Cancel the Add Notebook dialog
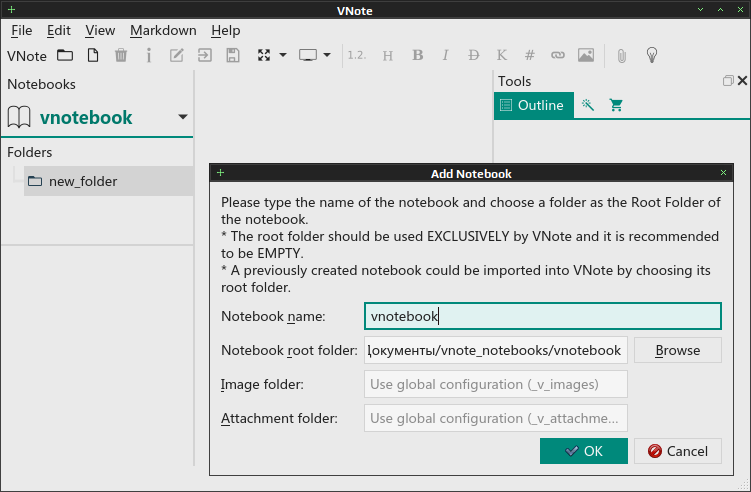 pyautogui.click(x=678, y=451)
